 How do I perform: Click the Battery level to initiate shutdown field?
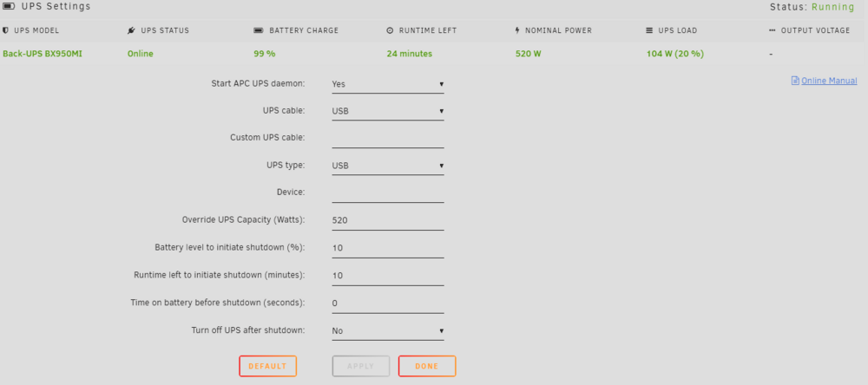tap(387, 248)
